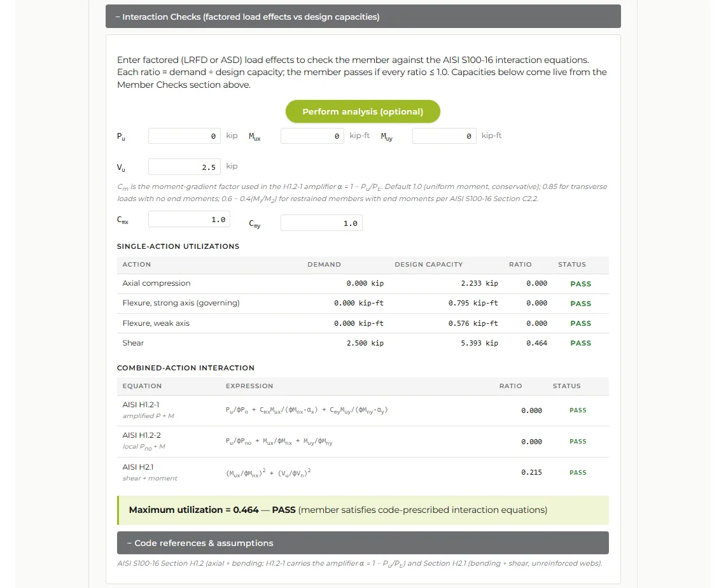This screenshot has width=726, height=588.
Task: Edit the Vu shear value field
Action: coord(185,167)
